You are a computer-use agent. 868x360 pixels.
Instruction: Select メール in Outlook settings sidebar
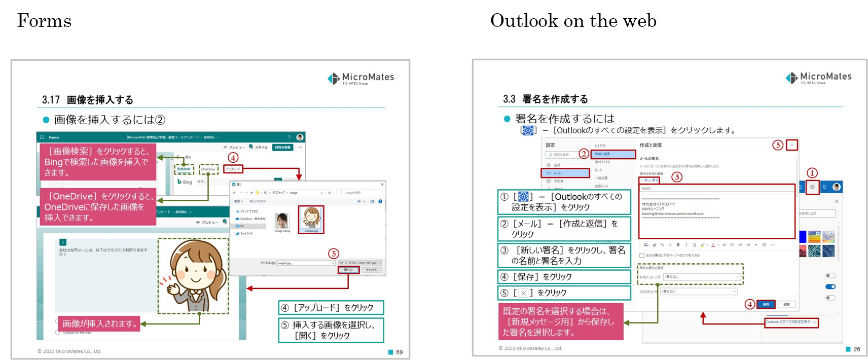tap(565, 173)
